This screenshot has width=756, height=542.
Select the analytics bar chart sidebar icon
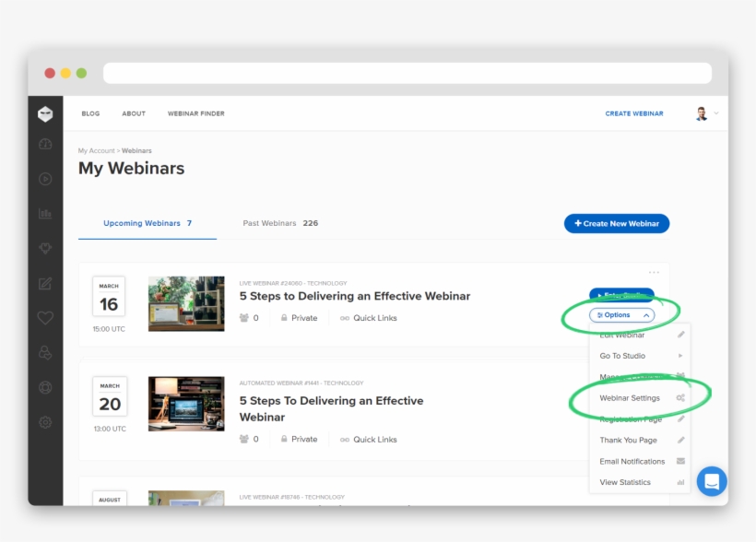(44, 213)
